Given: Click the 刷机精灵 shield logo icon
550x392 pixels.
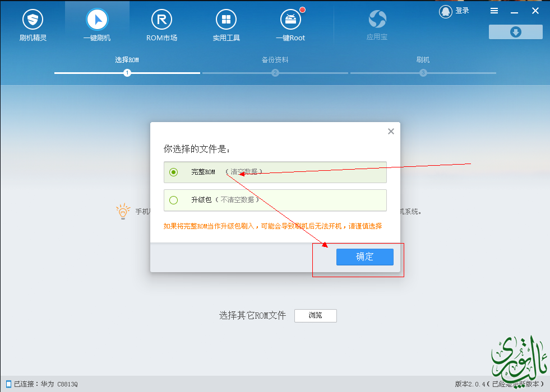Looking at the screenshot, I should 33,20.
